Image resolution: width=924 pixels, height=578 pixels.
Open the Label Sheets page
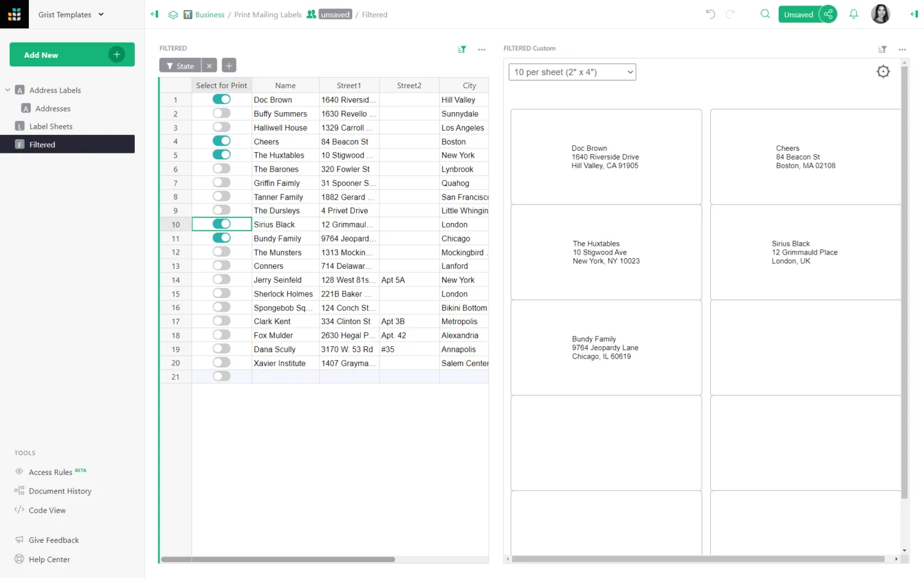pos(52,126)
